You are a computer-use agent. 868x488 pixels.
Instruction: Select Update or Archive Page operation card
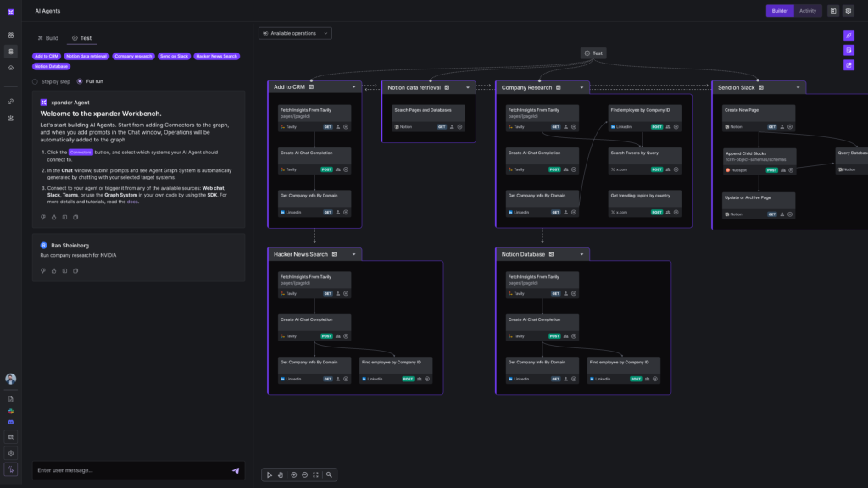click(x=759, y=205)
